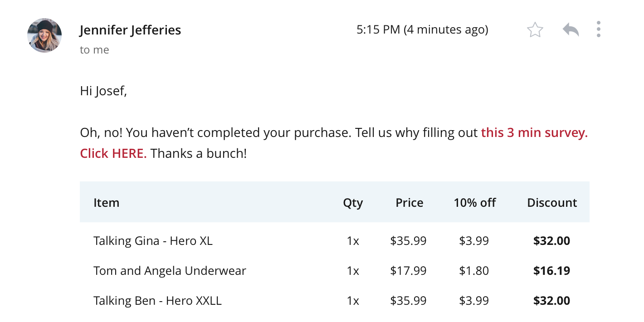Click the 5:15 PM timestamp
The image size is (644, 322).
422,30
